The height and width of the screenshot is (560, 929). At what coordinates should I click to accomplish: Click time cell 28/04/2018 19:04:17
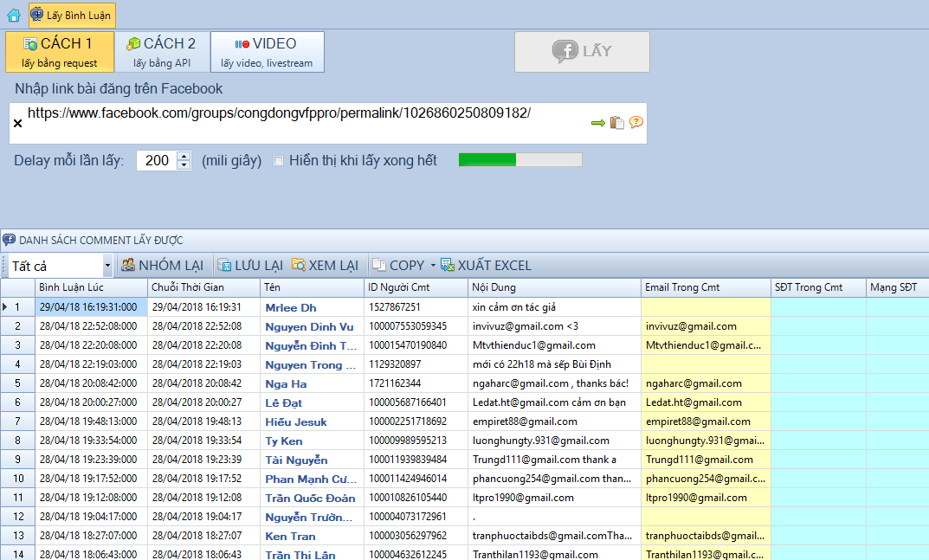pos(203,516)
